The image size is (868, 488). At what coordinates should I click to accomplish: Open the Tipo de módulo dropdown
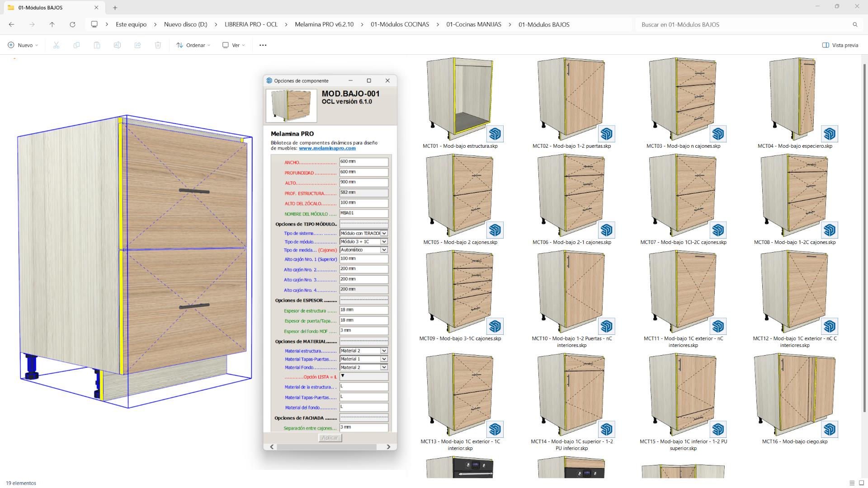click(384, 242)
